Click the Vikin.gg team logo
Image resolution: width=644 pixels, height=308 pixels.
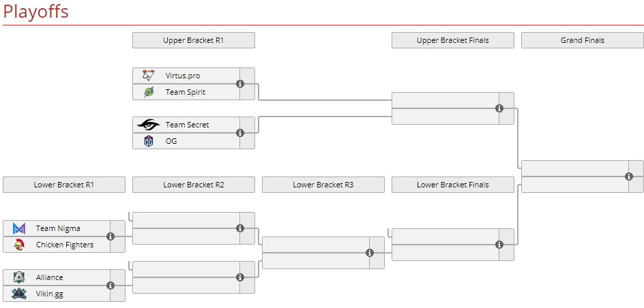pyautogui.click(x=19, y=294)
